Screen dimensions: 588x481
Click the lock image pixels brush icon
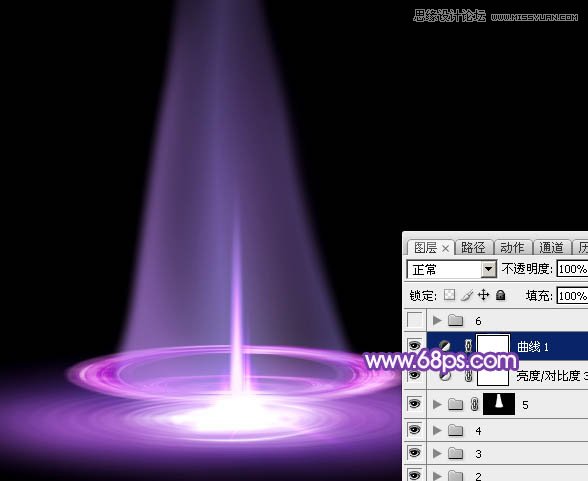coord(467,295)
